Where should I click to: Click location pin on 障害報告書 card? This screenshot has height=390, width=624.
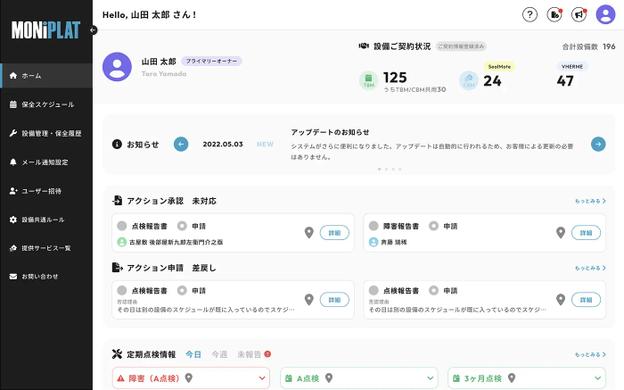(560, 233)
